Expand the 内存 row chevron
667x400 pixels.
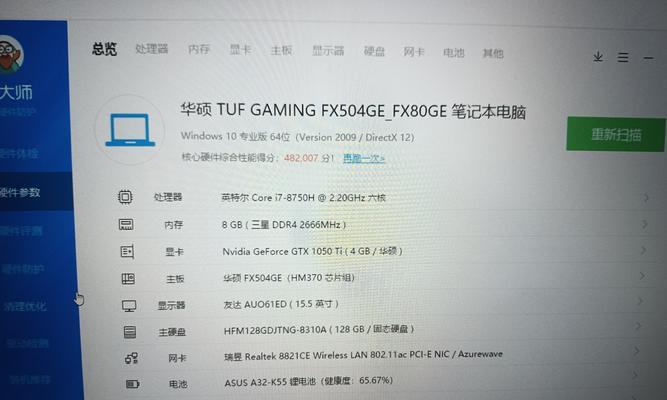[645, 224]
